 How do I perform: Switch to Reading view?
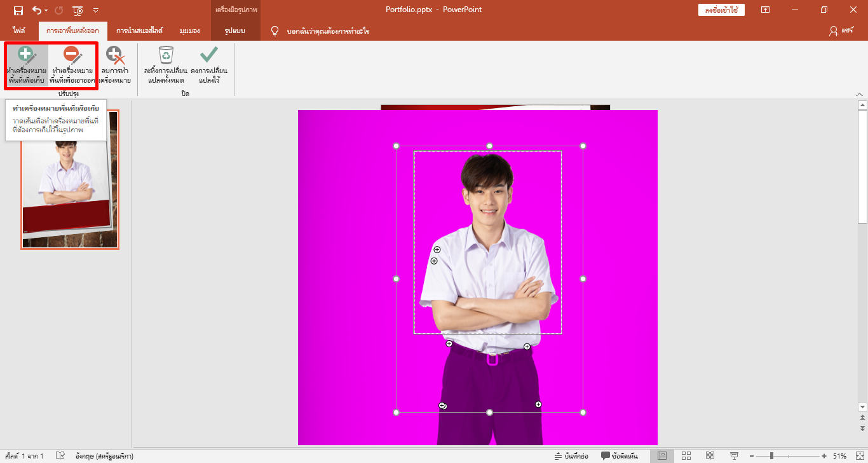(710, 456)
